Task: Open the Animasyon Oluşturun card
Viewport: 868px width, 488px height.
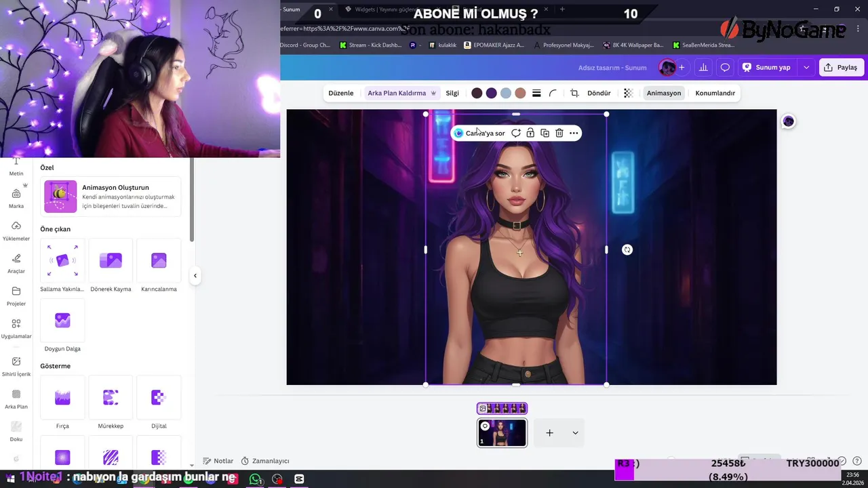Action: click(111, 197)
